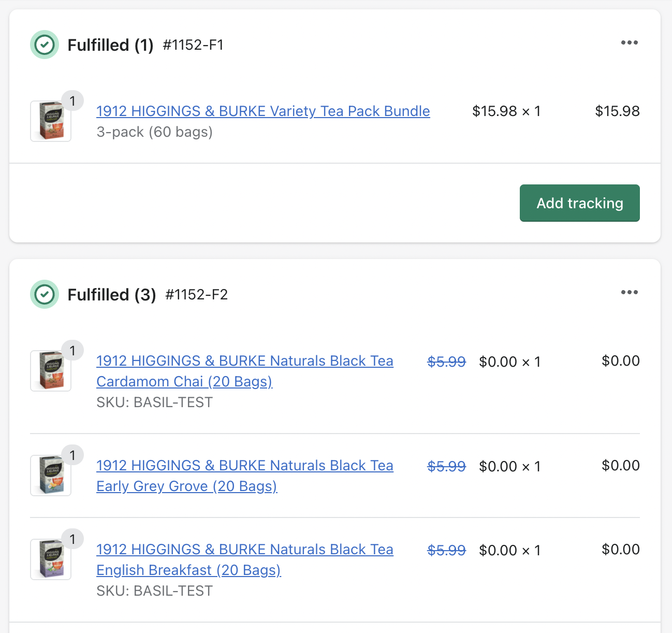Open the Variety Tea Pack Bundle product link
672x633 pixels.
click(263, 111)
